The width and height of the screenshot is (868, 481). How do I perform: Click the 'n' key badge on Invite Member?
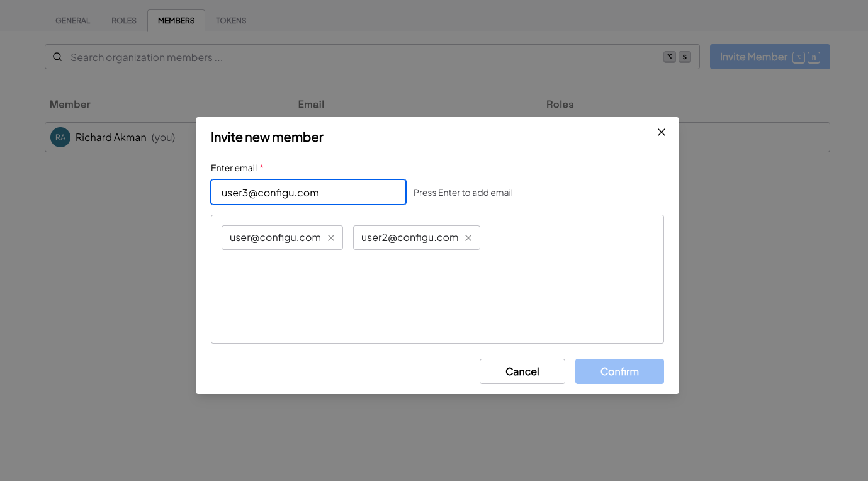[x=814, y=57]
